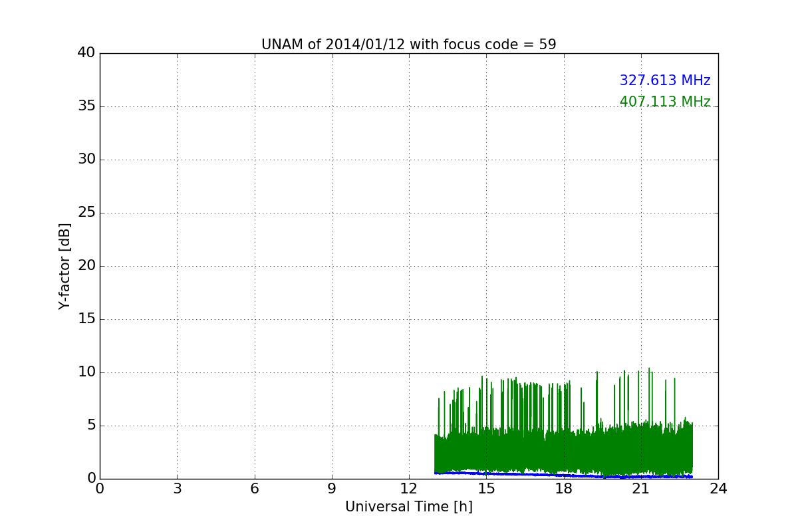Click the y-axis tick label '15'
Image resolution: width=798 pixels, height=532 pixels.
pyautogui.click(x=86, y=319)
